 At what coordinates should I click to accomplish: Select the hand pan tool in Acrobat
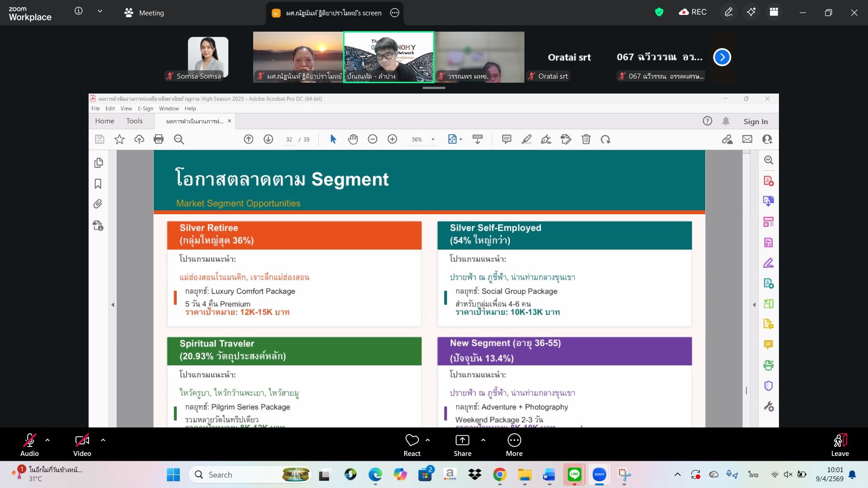click(x=353, y=139)
